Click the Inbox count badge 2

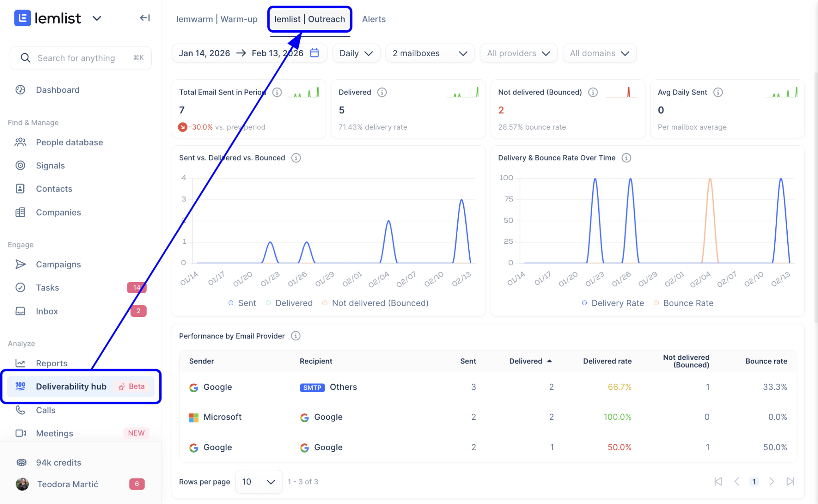tap(138, 311)
